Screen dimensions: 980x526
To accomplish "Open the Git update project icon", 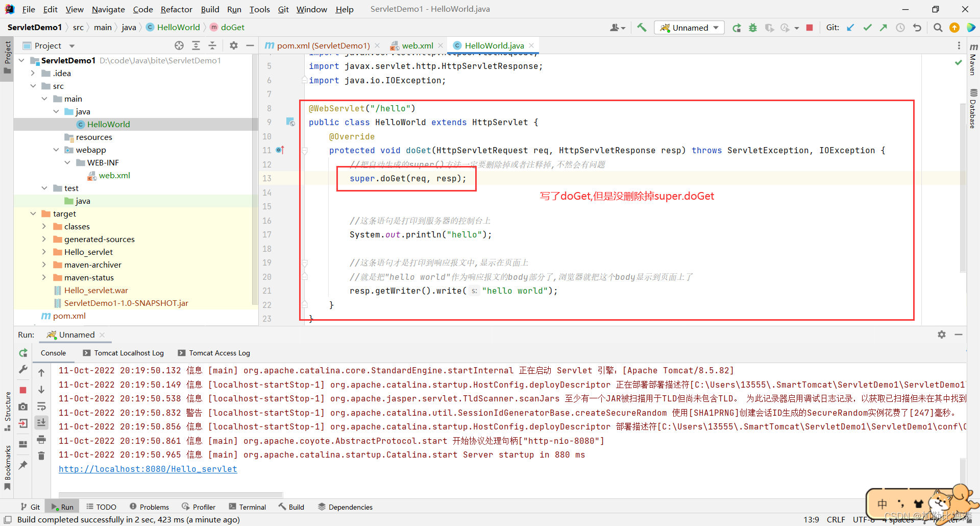I will pos(850,27).
